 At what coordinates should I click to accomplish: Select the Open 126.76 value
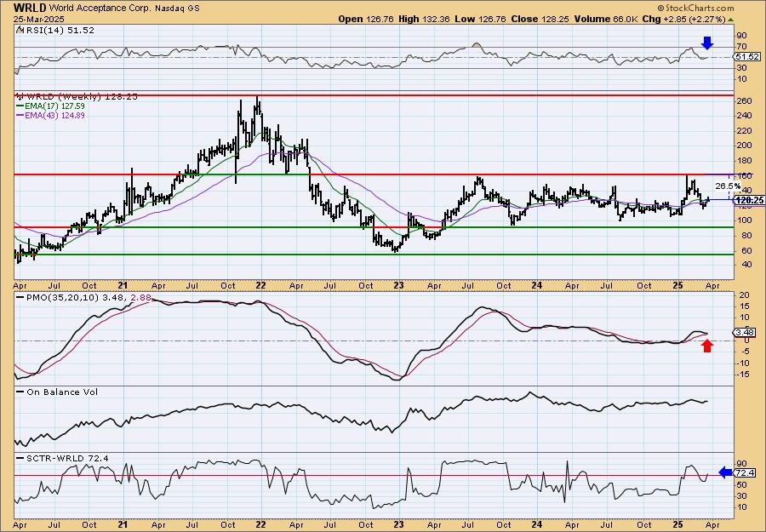click(366, 19)
